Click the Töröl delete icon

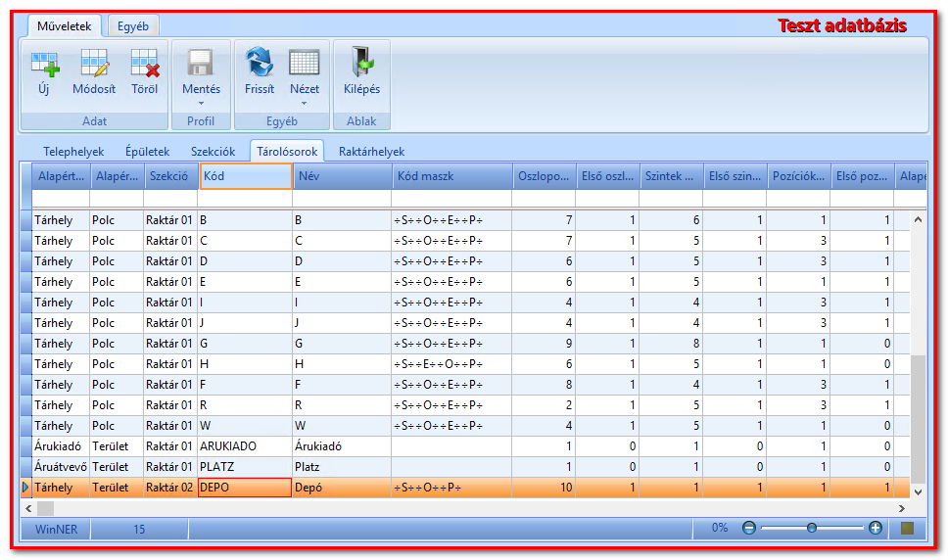[x=145, y=64]
